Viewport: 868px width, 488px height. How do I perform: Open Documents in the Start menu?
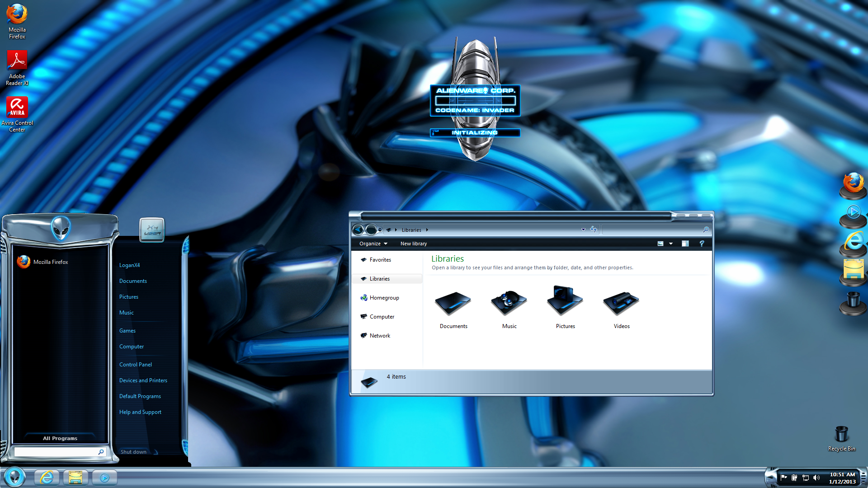pyautogui.click(x=133, y=281)
